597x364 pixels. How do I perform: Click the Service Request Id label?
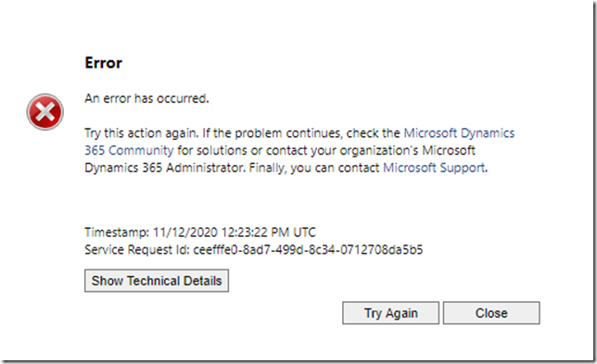point(137,249)
